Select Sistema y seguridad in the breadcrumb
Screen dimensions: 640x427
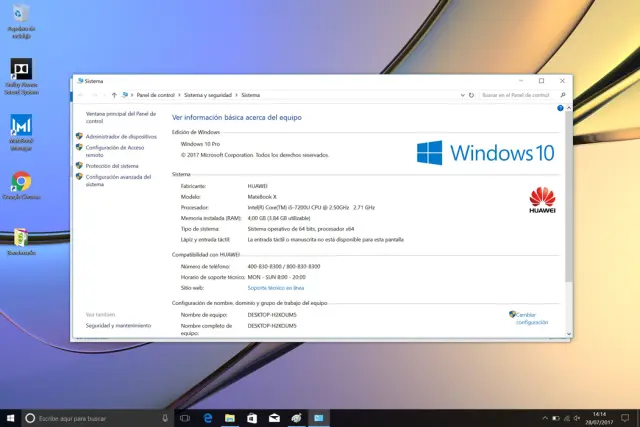tap(208, 95)
